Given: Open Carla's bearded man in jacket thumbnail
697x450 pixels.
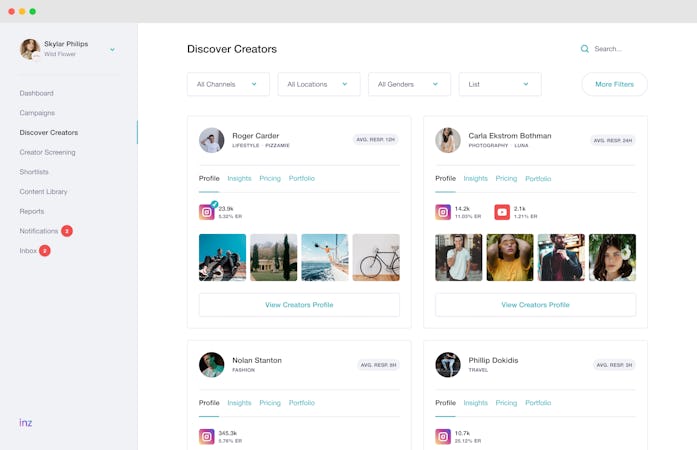Looking at the screenshot, I should [x=561, y=257].
